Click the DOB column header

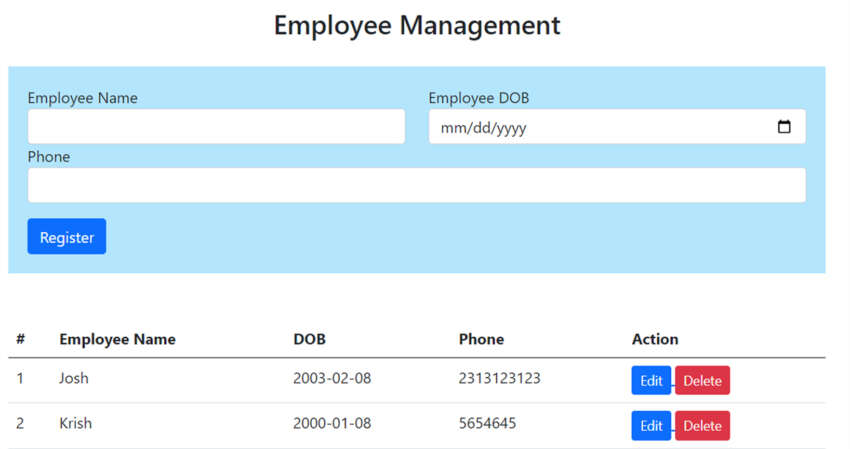309,339
